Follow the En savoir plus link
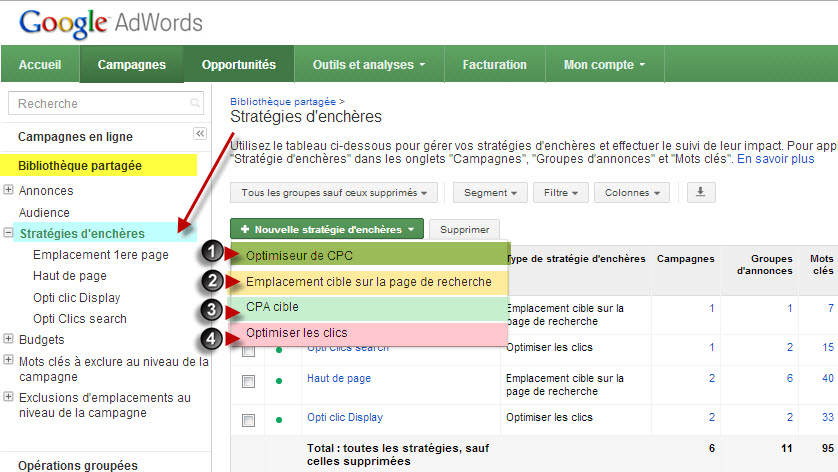Viewport: 838px width, 472px height. (775, 159)
